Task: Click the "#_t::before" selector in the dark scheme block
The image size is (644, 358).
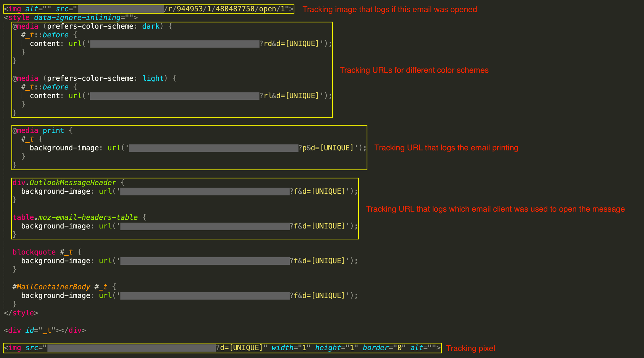Action: click(x=45, y=35)
